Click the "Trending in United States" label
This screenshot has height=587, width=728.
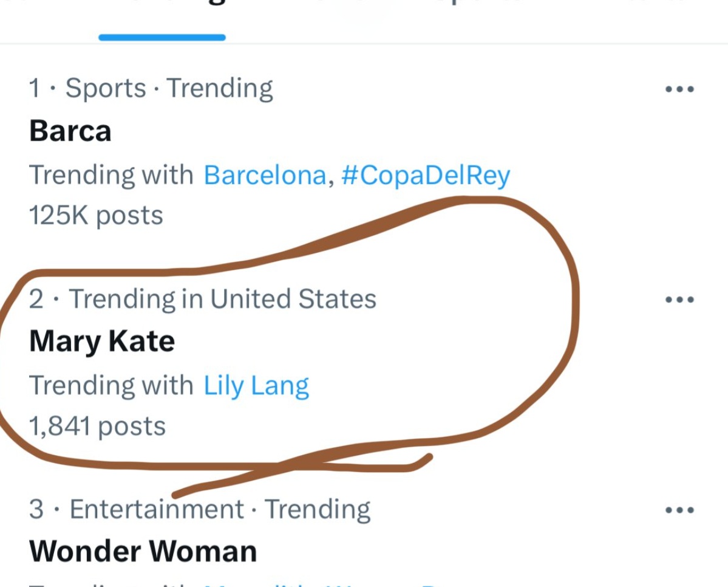tap(223, 299)
